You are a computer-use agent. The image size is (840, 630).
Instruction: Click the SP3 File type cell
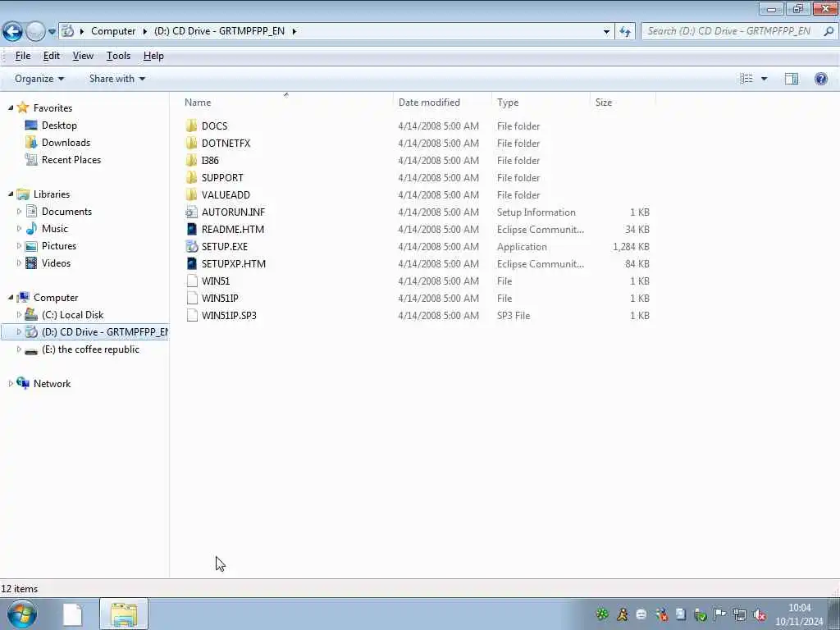pos(514,315)
